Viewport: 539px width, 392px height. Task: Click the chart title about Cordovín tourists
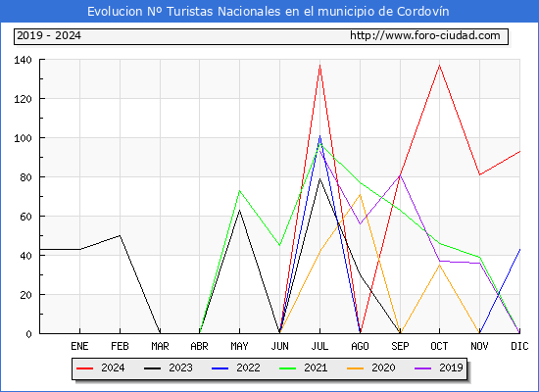coord(269,12)
